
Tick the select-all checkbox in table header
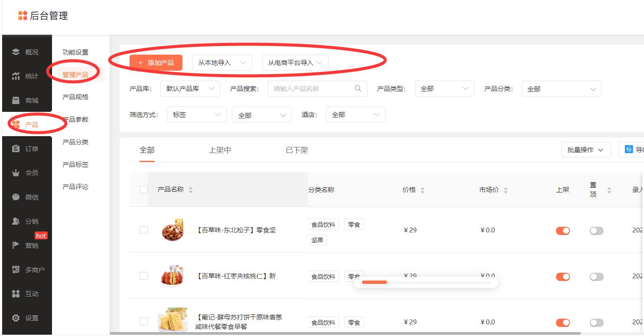click(143, 189)
